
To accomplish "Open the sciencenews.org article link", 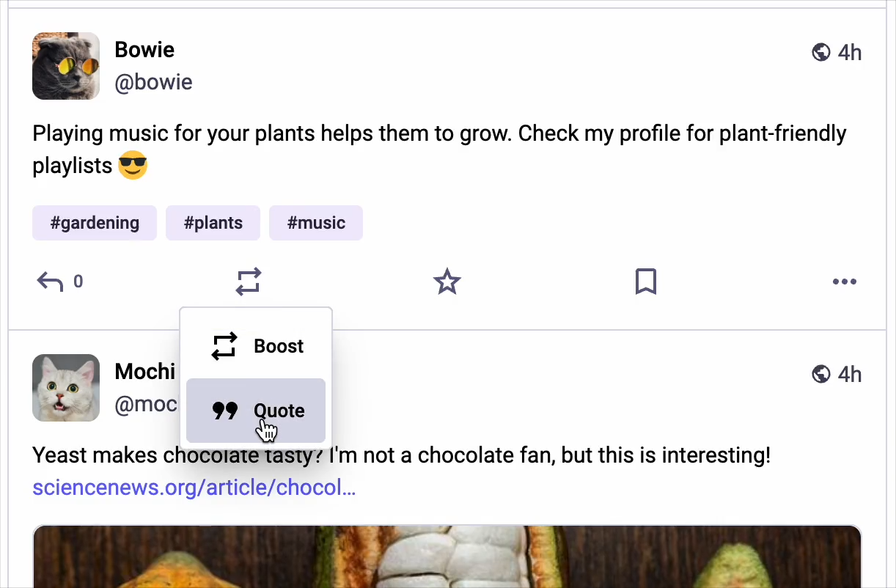I will pos(194,488).
